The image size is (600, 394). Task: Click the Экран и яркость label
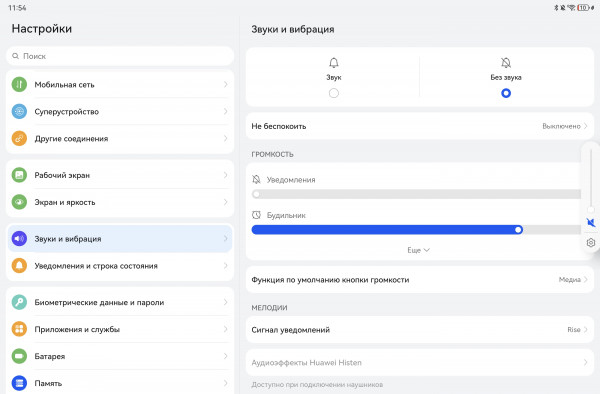click(x=65, y=202)
